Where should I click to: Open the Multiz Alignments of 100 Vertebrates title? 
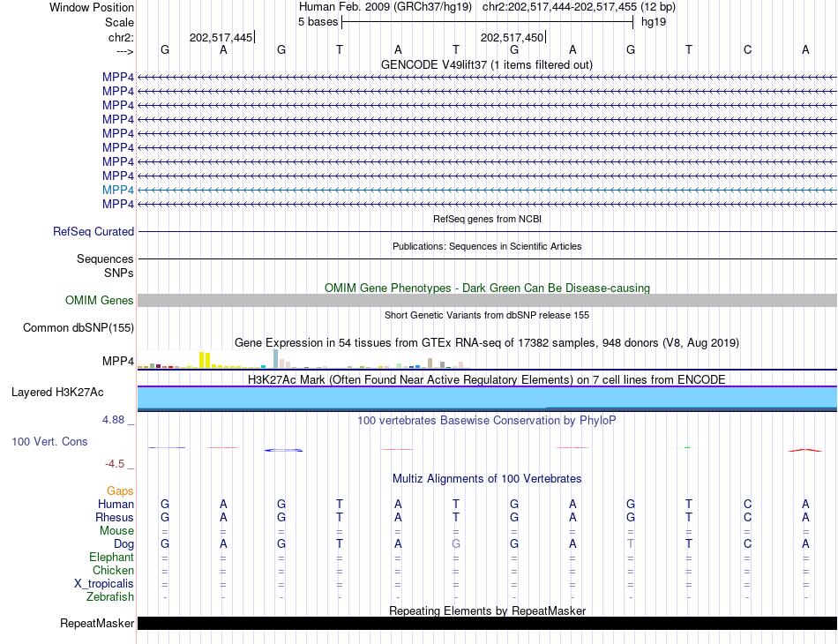487,478
